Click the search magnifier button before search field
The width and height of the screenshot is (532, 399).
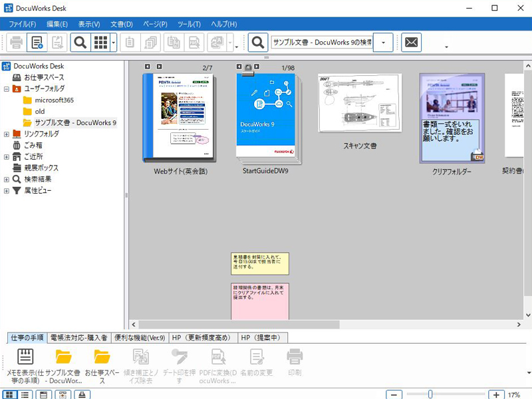click(x=258, y=43)
